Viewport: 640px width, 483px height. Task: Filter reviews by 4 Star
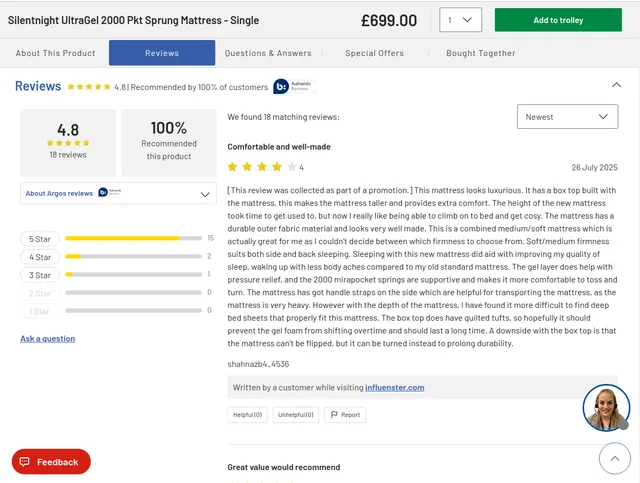(40, 257)
